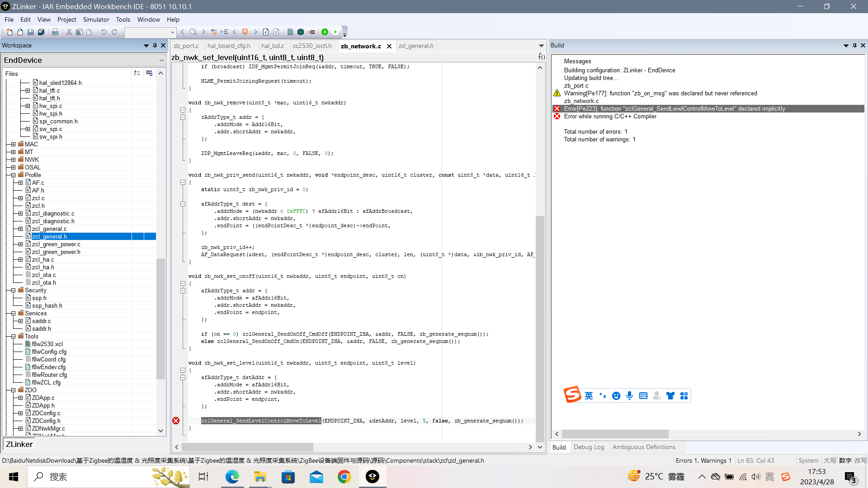Open the Simulator menu
Screen dimensions: 868x488
(x=96, y=19)
